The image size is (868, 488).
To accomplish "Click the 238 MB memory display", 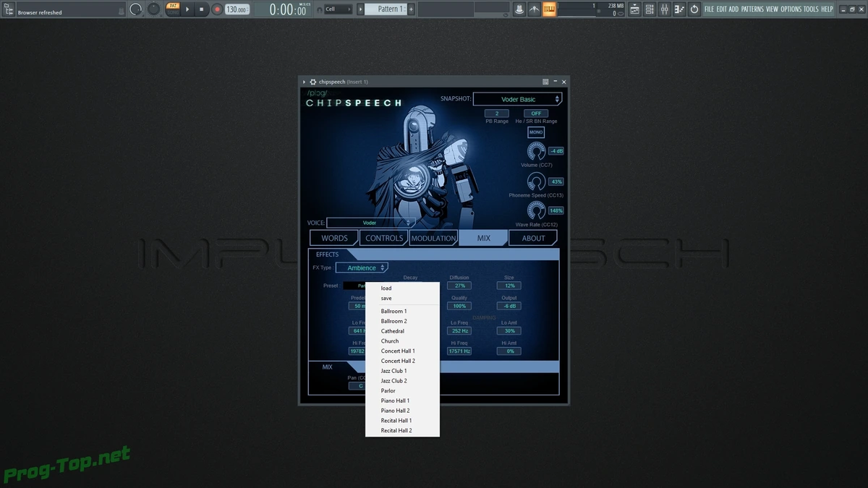I will click(615, 6).
